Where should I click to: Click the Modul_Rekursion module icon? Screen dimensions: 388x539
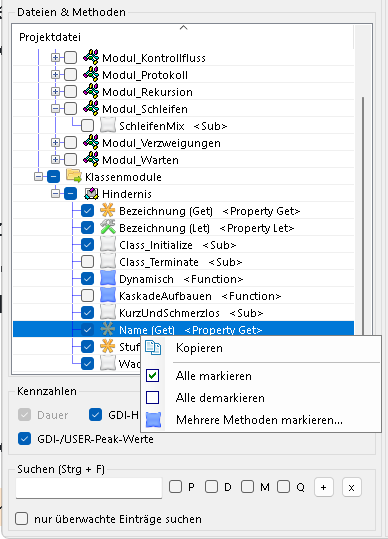click(91, 91)
